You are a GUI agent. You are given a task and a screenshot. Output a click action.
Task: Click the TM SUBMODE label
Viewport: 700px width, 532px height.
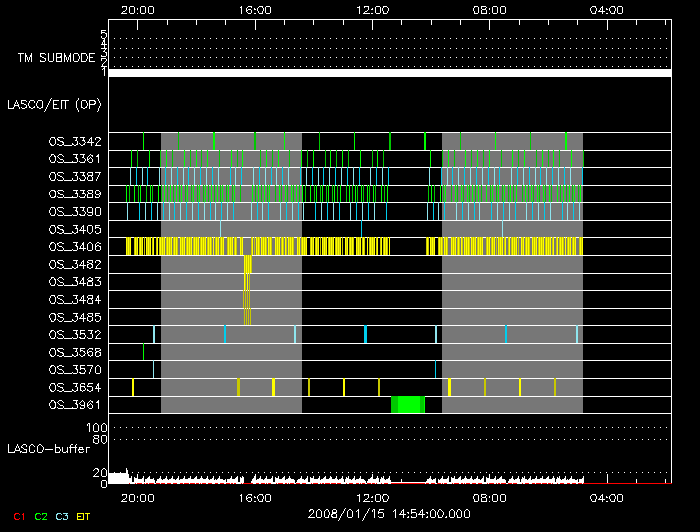click(x=56, y=58)
